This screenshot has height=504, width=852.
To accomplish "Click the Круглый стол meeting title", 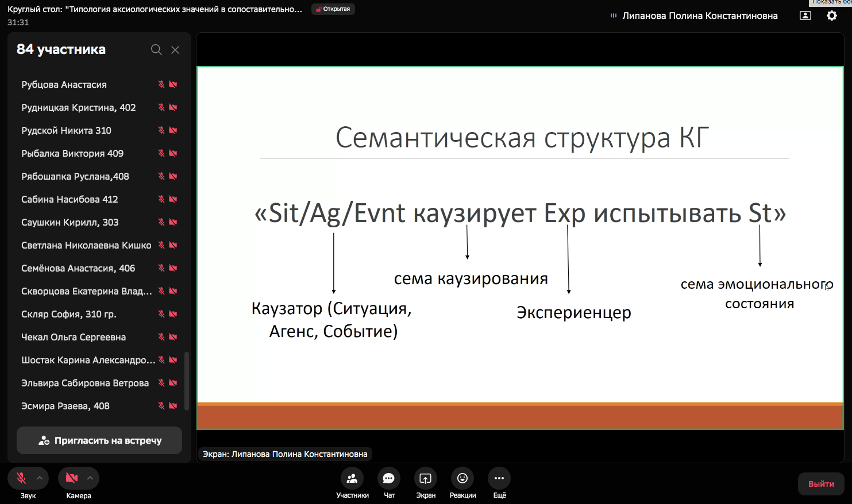I will click(155, 9).
